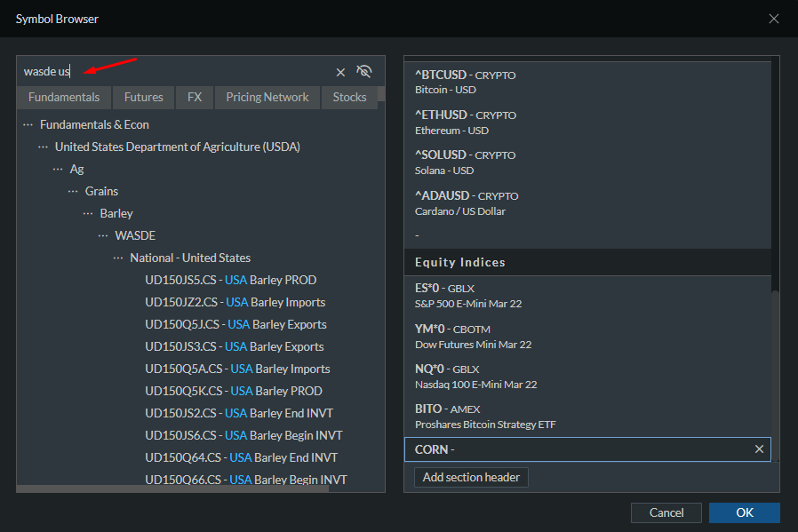Select UD150Q66.CS USA Barley Begin INVT
Image resolution: width=798 pixels, height=532 pixels.
point(246,480)
